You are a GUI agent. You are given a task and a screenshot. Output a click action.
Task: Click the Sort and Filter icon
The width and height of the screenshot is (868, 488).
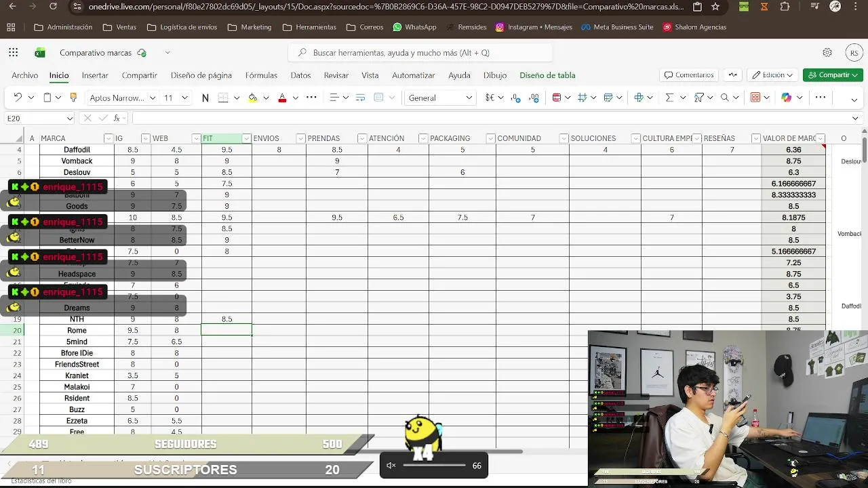pos(699,98)
